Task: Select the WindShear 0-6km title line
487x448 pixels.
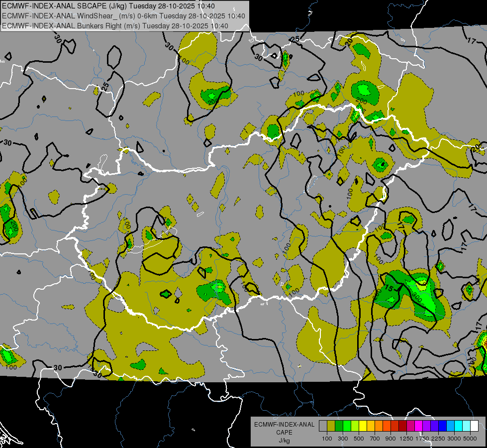Action: (123, 16)
